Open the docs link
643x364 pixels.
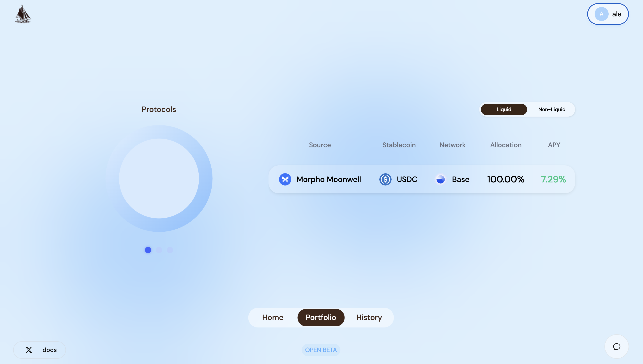point(49,350)
